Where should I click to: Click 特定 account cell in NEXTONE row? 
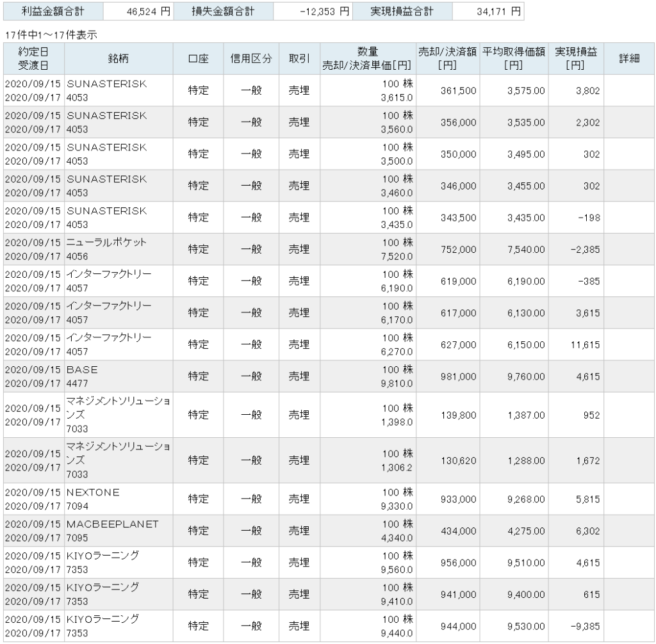point(198,499)
